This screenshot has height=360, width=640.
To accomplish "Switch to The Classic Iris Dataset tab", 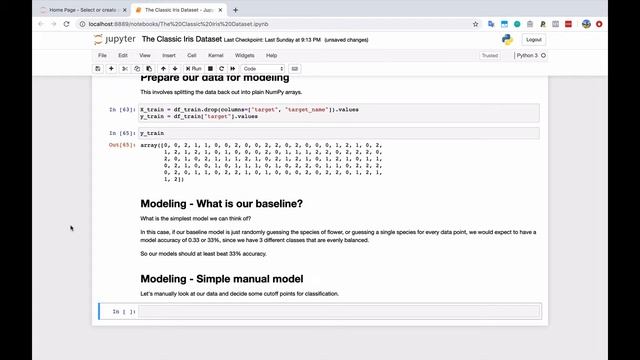I will (178, 10).
